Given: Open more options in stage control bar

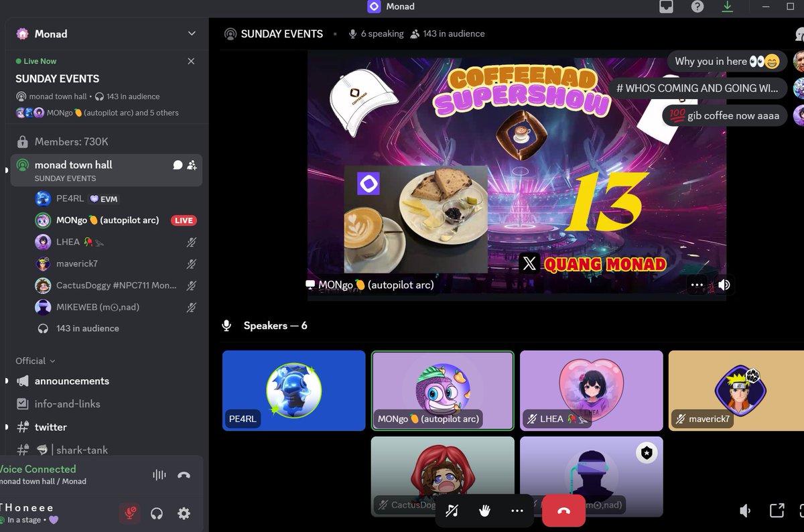Looking at the screenshot, I should tap(517, 511).
